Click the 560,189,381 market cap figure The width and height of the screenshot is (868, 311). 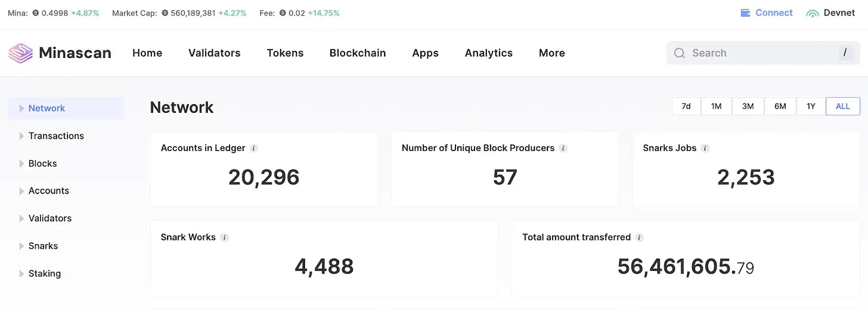193,13
